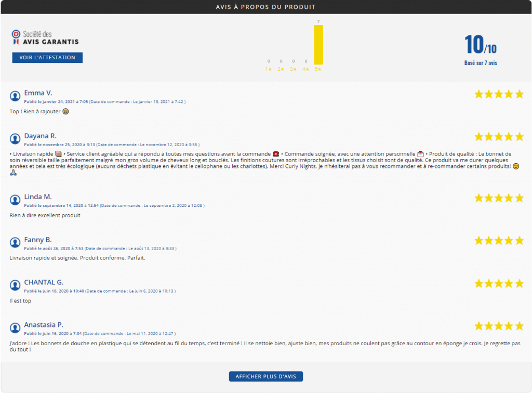
Task: Click the 'Avis à propos du produit' header
Action: click(266, 7)
